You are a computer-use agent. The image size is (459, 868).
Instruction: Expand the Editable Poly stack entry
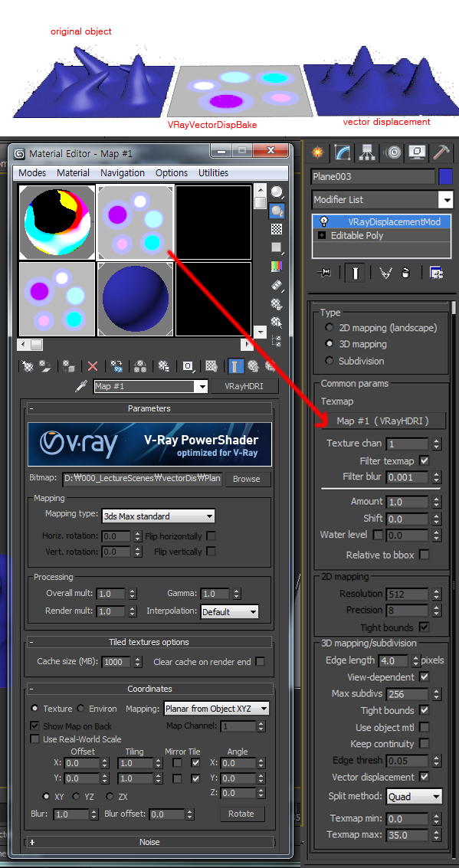tap(322, 235)
